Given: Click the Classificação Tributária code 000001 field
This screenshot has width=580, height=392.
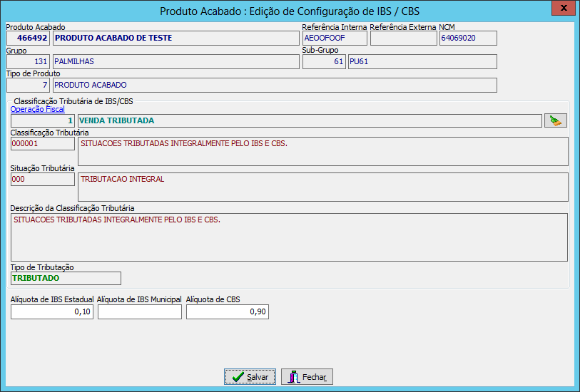Looking at the screenshot, I should tap(43, 144).
